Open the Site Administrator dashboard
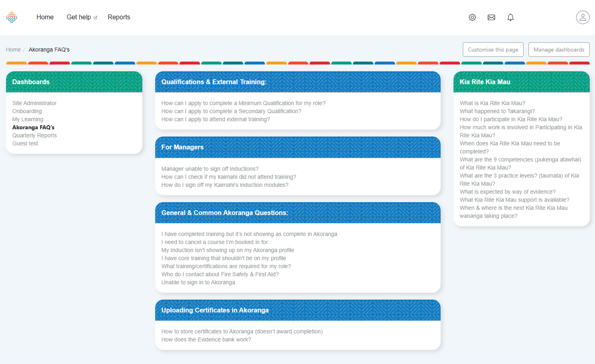 click(x=34, y=103)
